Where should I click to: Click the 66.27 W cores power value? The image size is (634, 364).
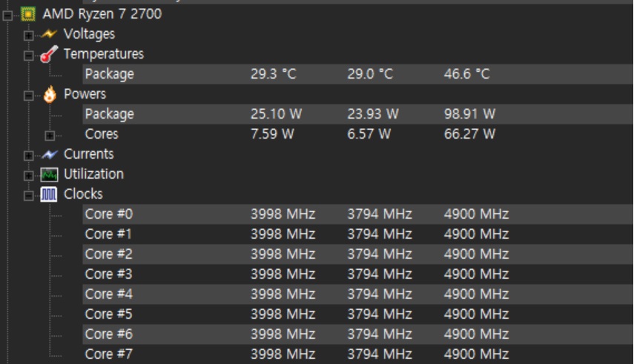tap(469, 134)
